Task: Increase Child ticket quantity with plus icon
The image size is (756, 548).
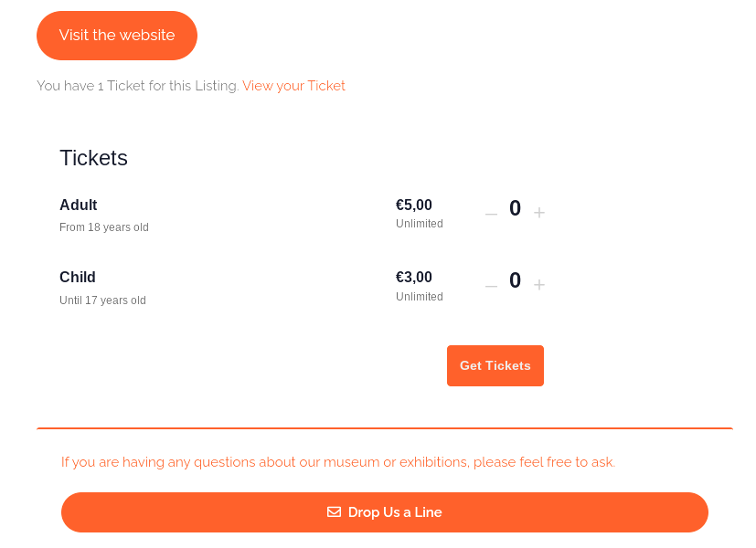Action: [539, 285]
